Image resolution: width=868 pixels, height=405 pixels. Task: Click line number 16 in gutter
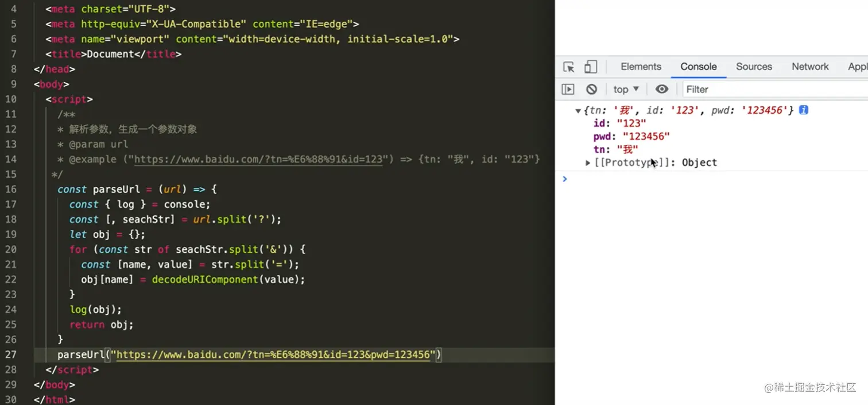click(x=10, y=189)
